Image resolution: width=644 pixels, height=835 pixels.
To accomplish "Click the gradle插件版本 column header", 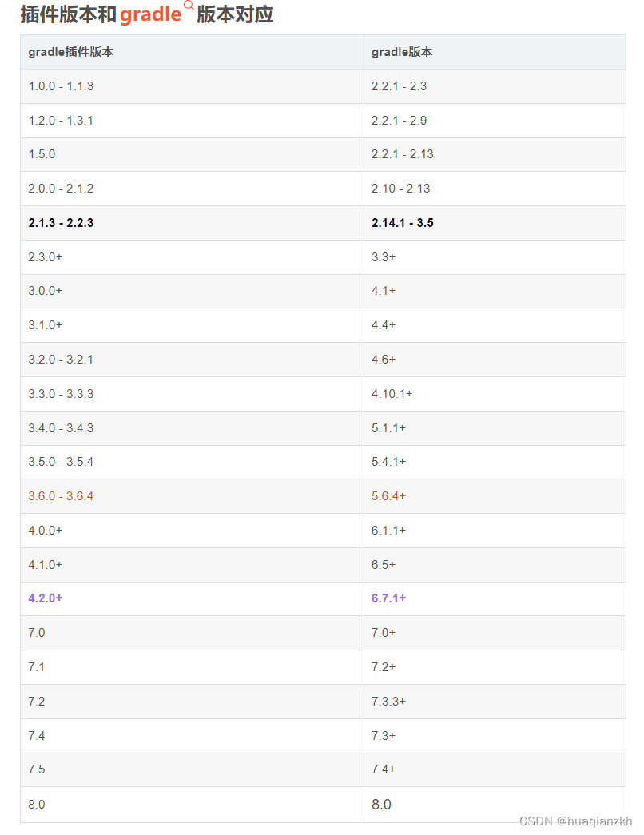I will (x=192, y=52).
